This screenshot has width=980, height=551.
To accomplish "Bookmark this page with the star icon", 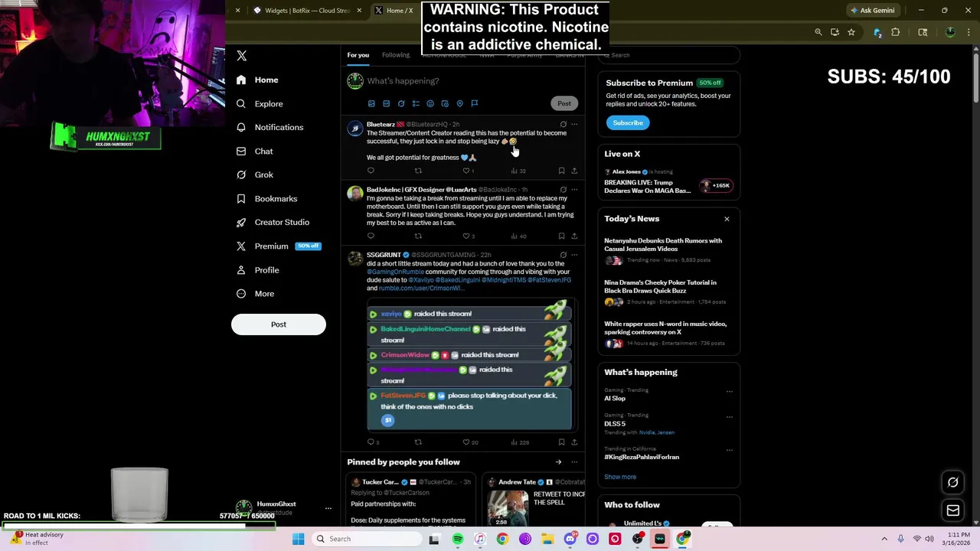I will click(x=851, y=32).
